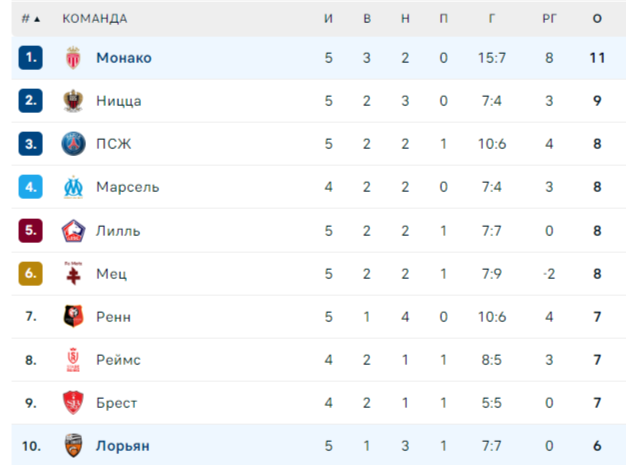Open the Metz club crest icon
The image size is (626, 465).
73,273
